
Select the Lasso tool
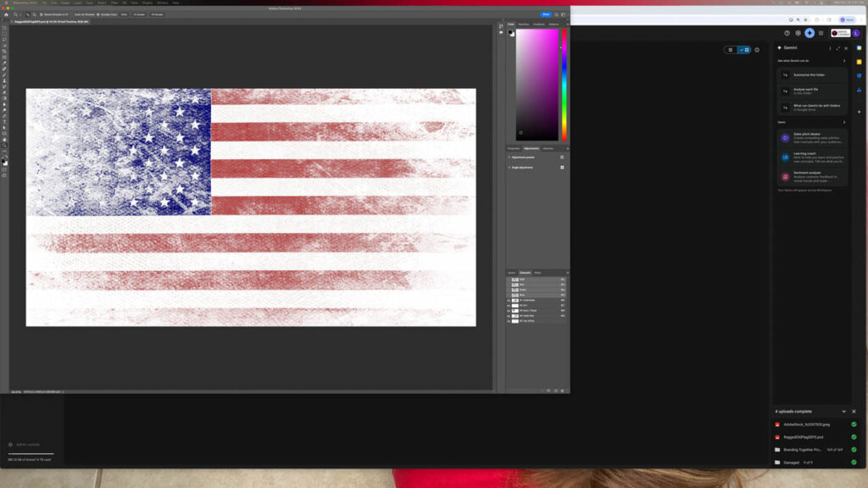pos(4,39)
